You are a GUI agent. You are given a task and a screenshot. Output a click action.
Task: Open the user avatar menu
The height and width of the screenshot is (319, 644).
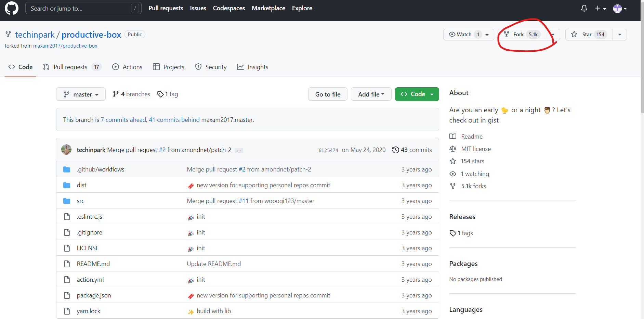pyautogui.click(x=620, y=9)
